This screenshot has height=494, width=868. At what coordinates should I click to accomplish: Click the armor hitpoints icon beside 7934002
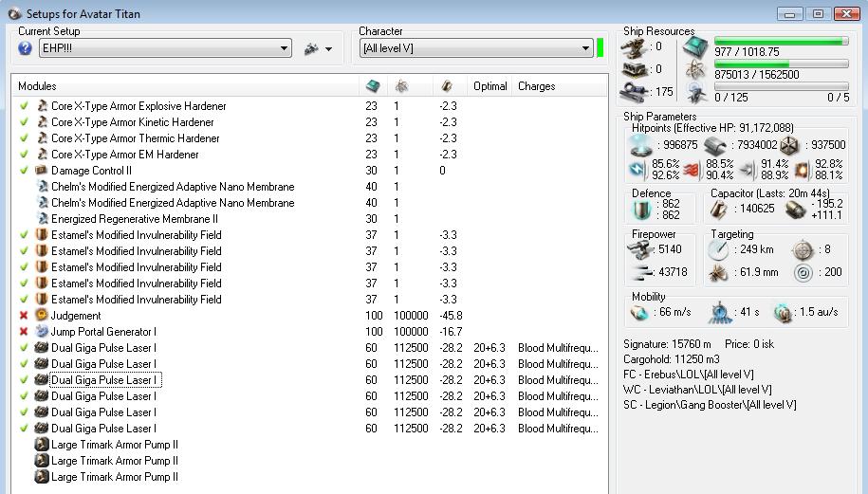click(x=714, y=145)
